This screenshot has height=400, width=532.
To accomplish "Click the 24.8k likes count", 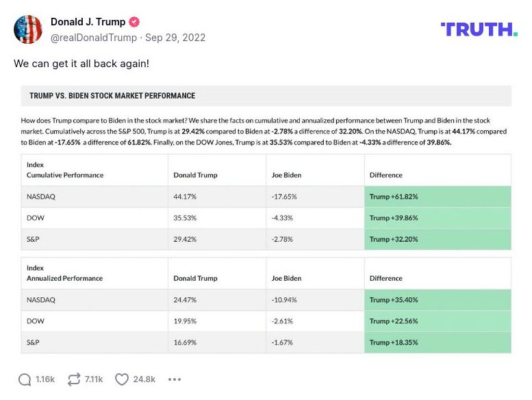I will click(144, 379).
